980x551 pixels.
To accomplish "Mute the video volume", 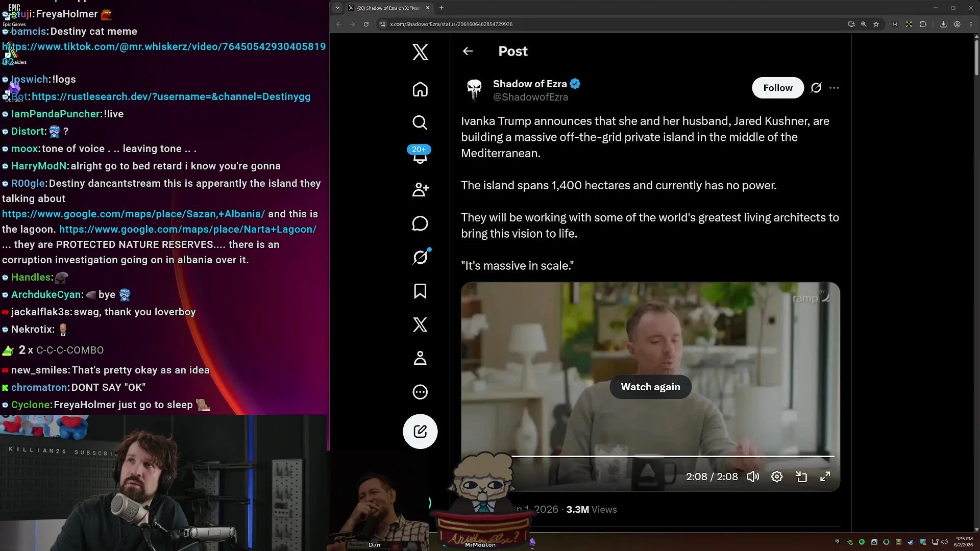I will click(753, 477).
